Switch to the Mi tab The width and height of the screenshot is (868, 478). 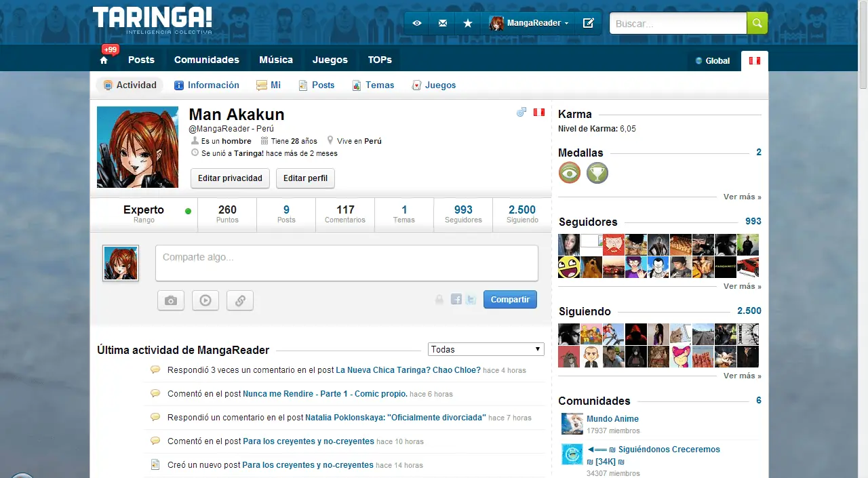pyautogui.click(x=269, y=85)
